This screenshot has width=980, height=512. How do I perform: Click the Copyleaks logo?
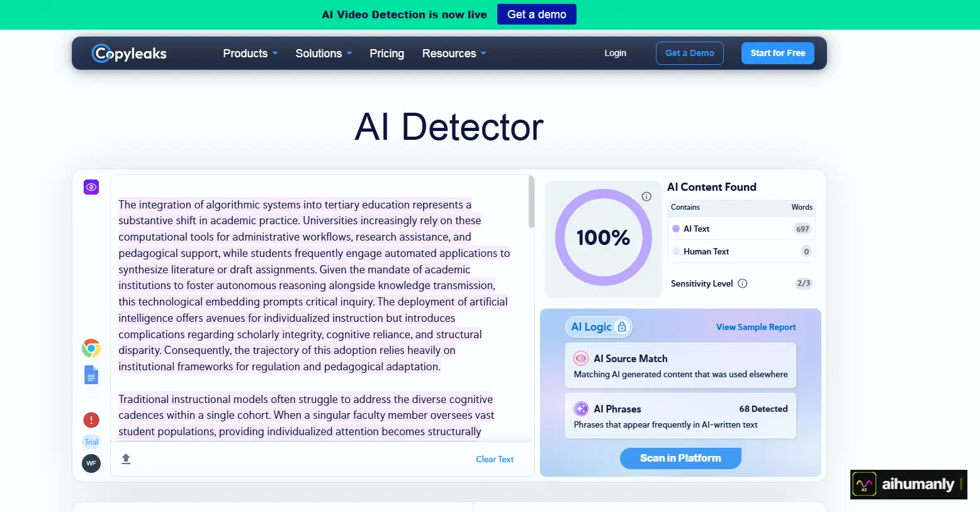pyautogui.click(x=129, y=54)
